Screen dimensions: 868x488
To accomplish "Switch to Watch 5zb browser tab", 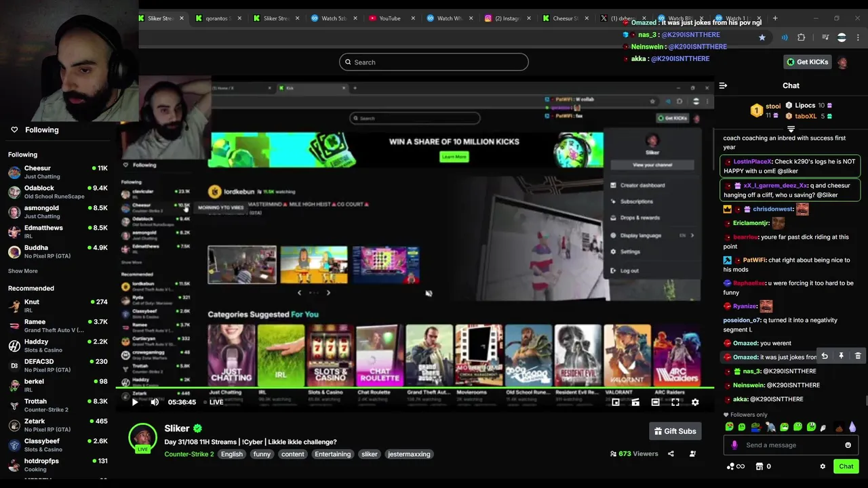I will pos(333,18).
